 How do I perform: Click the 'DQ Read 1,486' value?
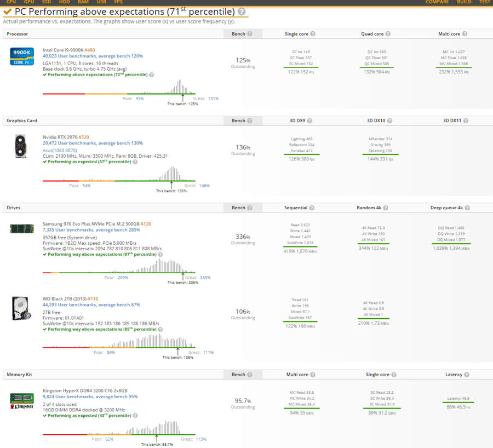pyautogui.click(x=451, y=228)
